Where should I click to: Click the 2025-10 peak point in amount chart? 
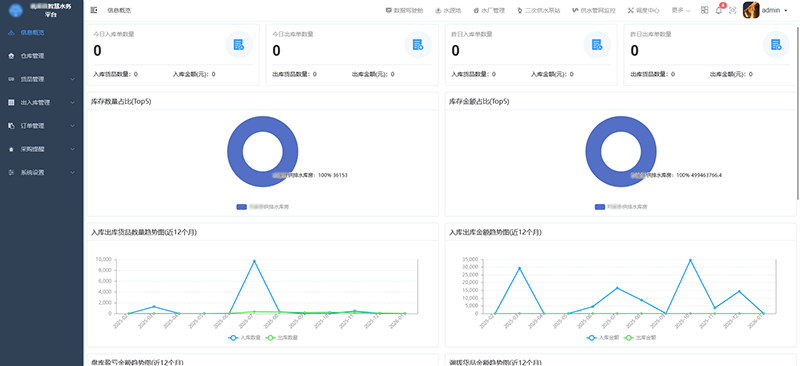(x=690, y=260)
